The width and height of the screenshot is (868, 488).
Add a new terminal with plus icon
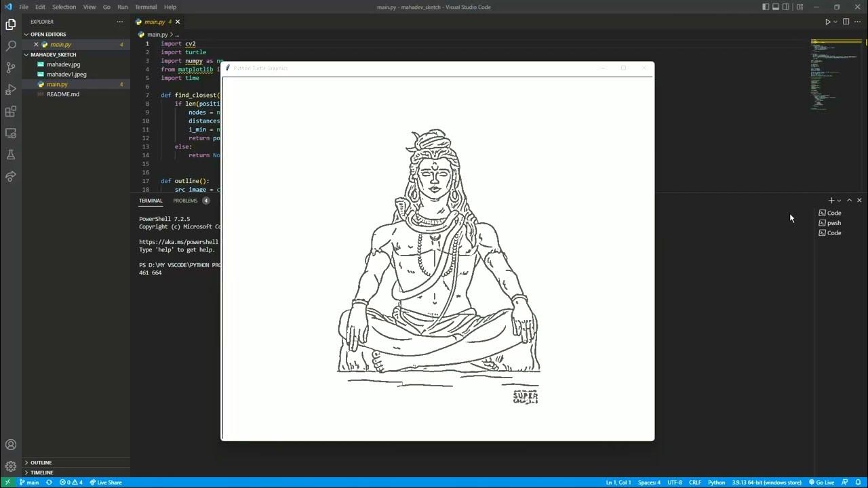pyautogui.click(x=831, y=201)
